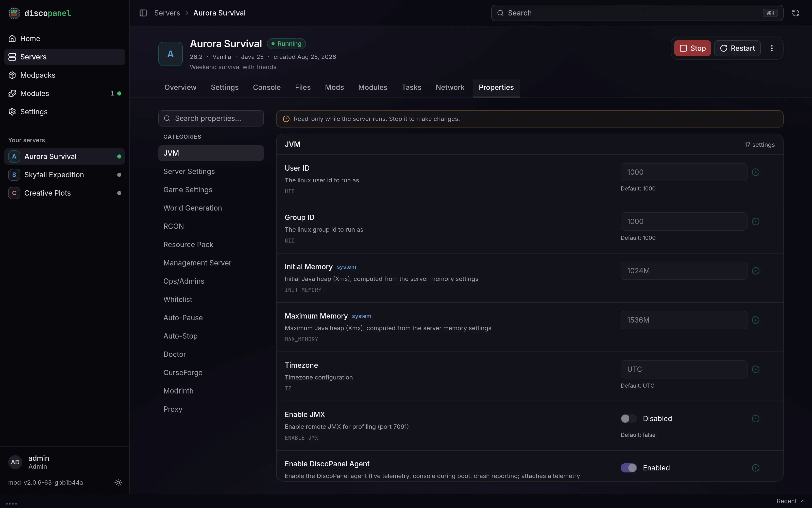Open the Files tab

(303, 88)
